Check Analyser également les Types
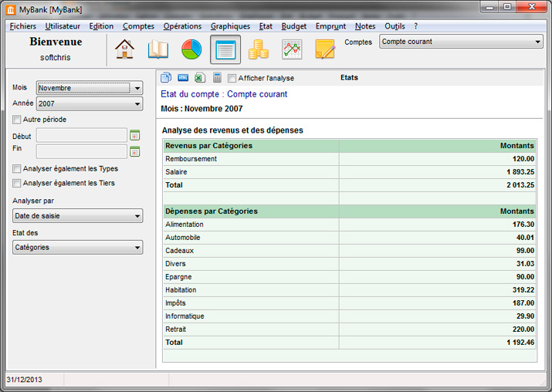This screenshot has height=392, width=552. (17, 168)
